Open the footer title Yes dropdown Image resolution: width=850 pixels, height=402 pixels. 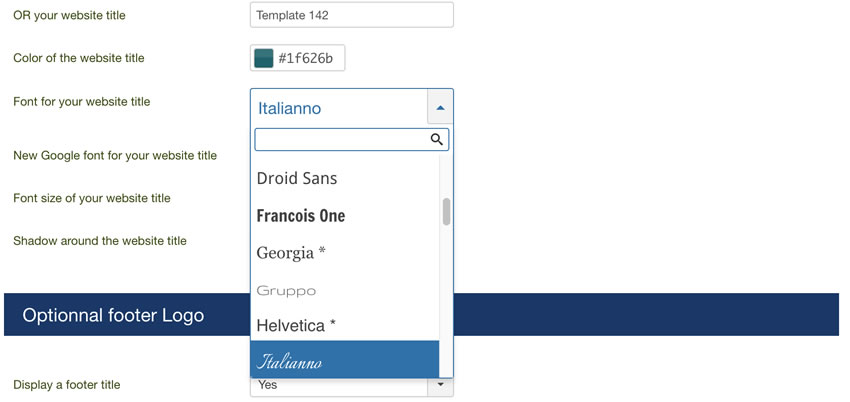tap(352, 385)
